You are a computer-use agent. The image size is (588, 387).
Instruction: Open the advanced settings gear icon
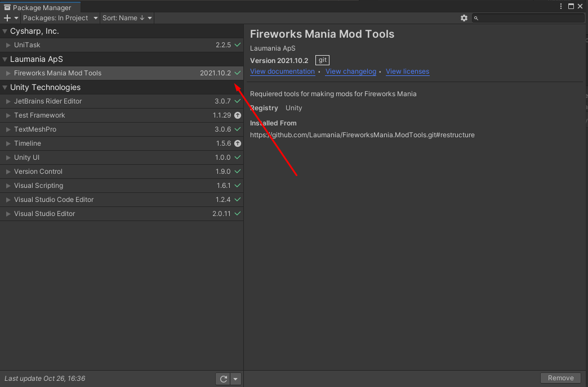pyautogui.click(x=464, y=17)
